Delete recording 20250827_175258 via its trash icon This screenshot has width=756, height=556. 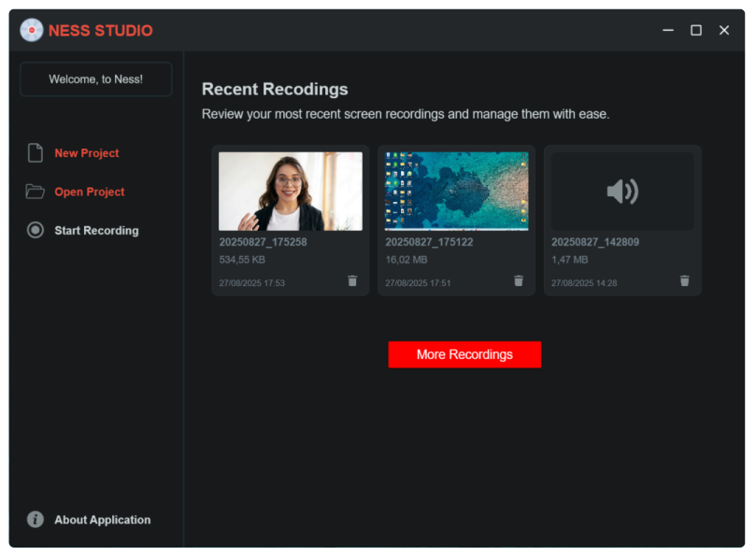tap(352, 279)
